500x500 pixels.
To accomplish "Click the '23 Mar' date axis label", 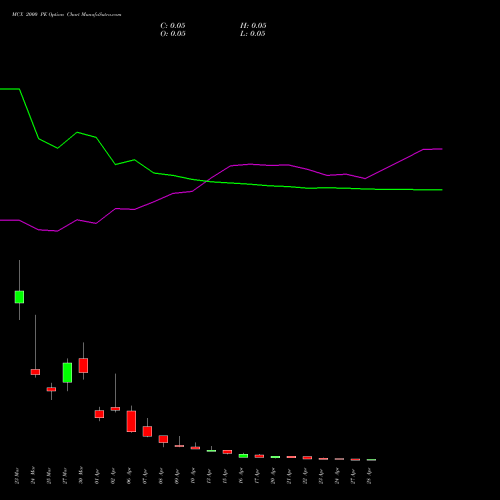I will pos(17,476).
